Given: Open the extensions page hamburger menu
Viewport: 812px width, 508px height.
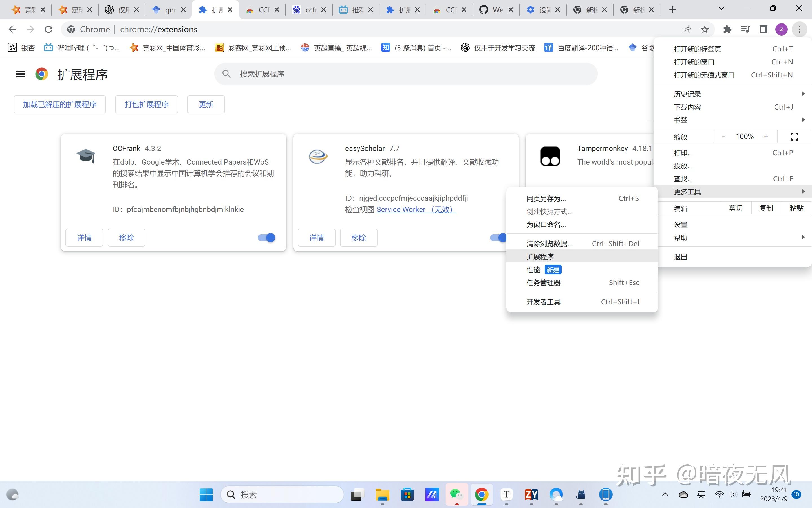Looking at the screenshot, I should click(21, 74).
